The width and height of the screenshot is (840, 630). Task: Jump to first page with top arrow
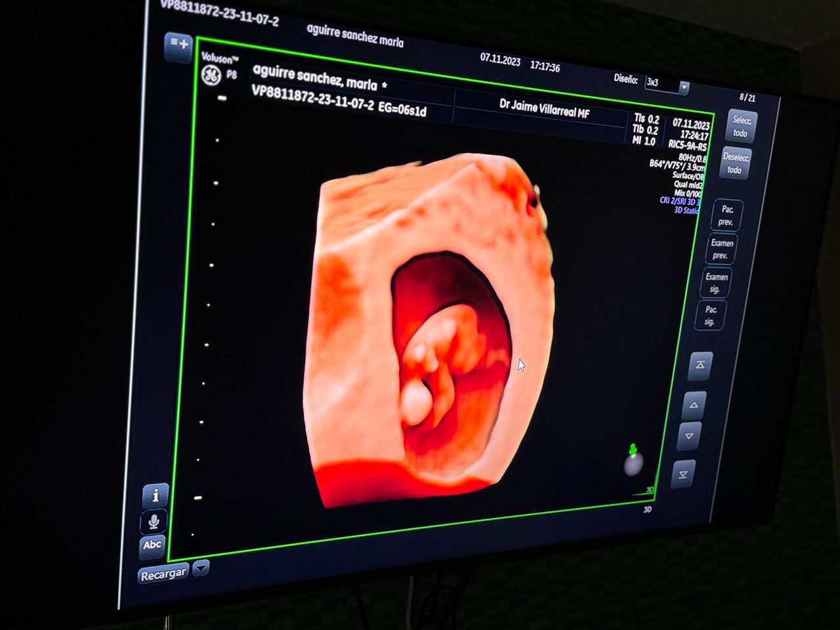[x=700, y=366]
